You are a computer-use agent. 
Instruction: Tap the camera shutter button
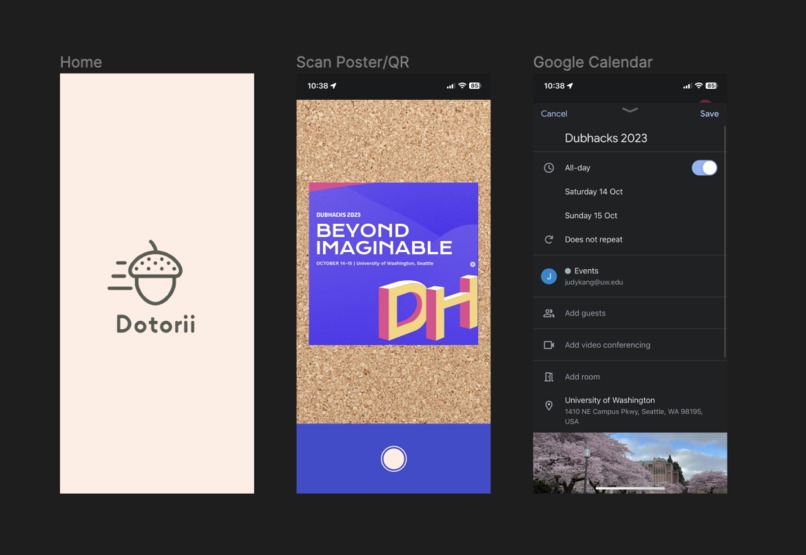coord(394,458)
